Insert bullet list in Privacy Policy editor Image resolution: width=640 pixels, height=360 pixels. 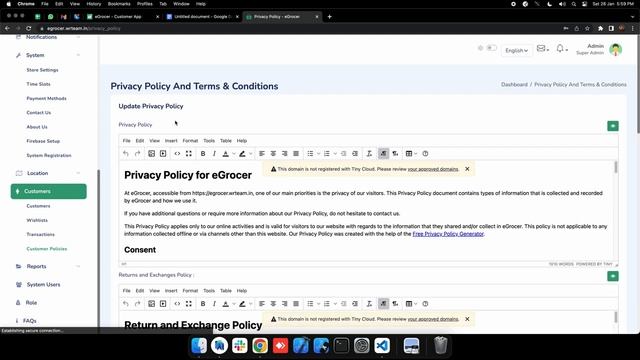tap(310, 153)
